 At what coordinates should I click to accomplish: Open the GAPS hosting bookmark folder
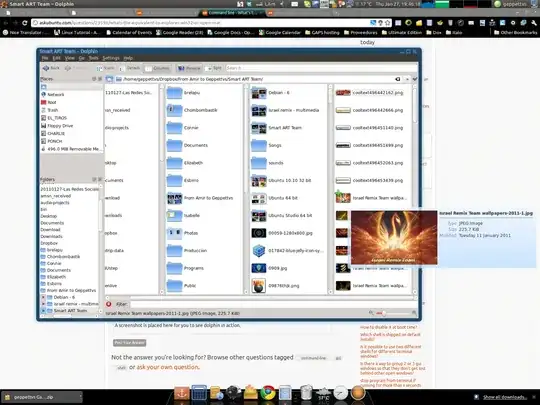click(322, 33)
